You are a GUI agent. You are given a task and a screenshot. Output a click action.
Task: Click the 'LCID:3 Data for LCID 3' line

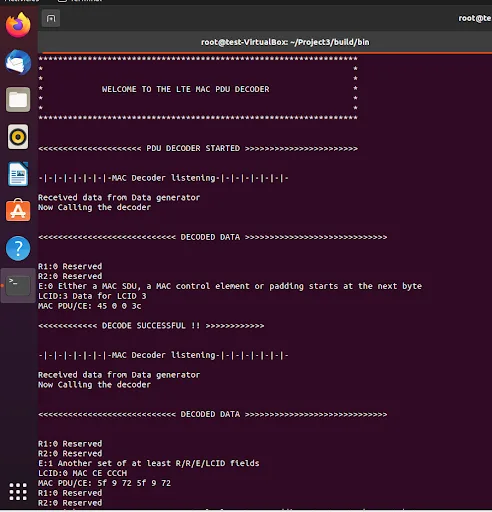point(92,296)
